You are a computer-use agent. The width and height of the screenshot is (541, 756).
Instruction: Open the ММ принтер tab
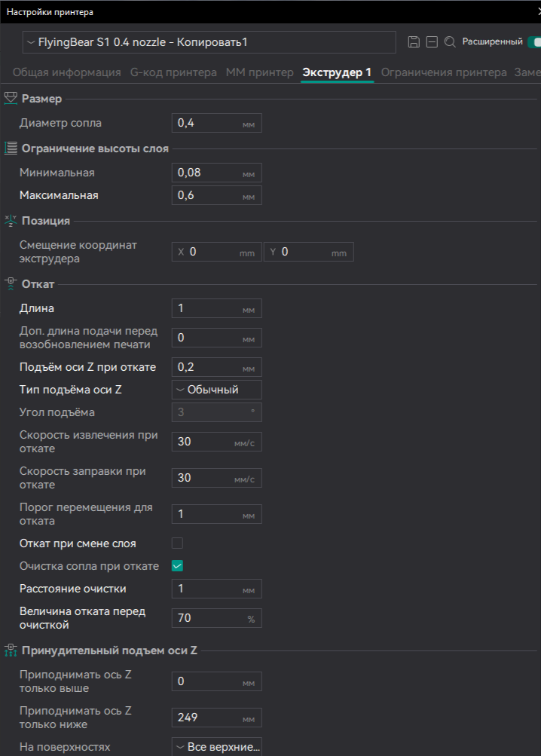tap(259, 72)
